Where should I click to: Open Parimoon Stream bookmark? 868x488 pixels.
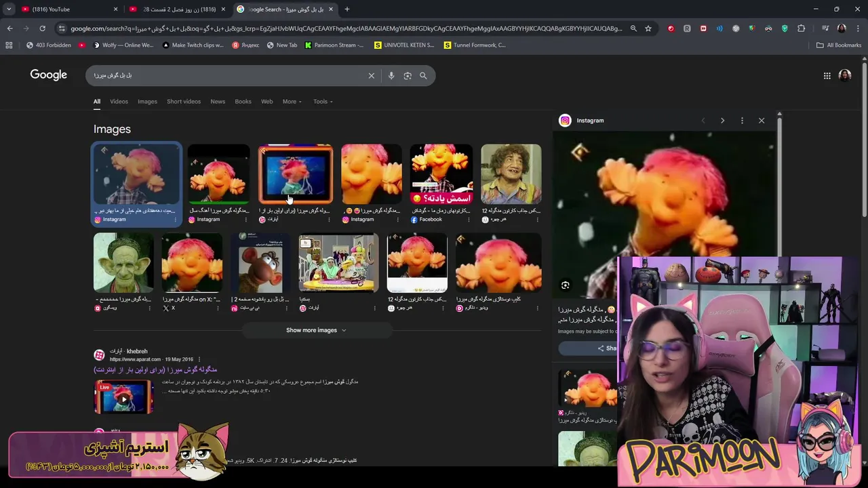[x=334, y=45]
